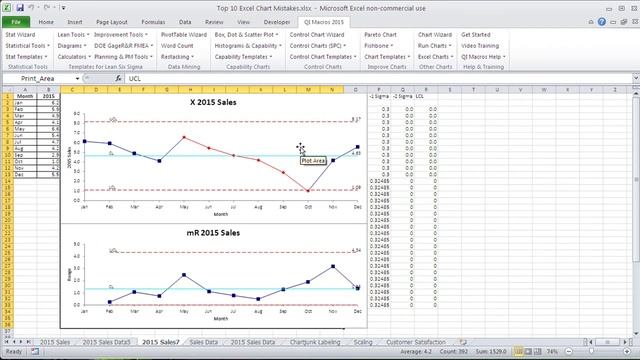The image size is (640, 360).
Task: Click the zoom in plus button
Action: (x=627, y=351)
